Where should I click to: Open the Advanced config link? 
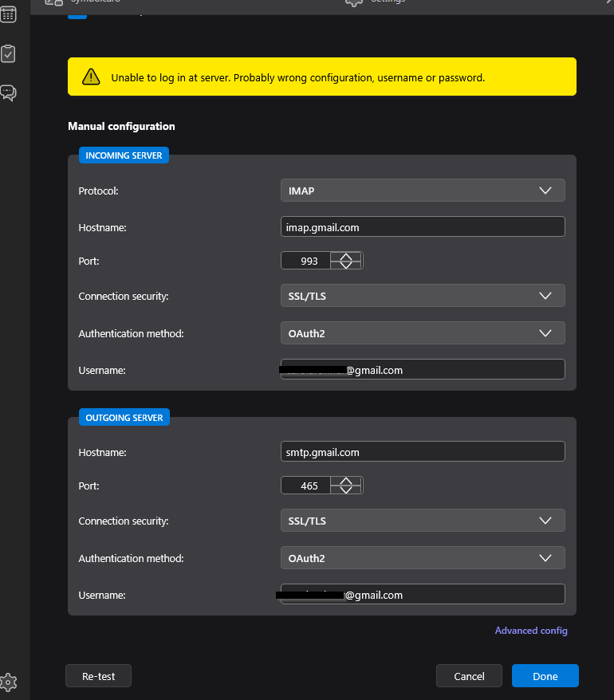tap(531, 631)
